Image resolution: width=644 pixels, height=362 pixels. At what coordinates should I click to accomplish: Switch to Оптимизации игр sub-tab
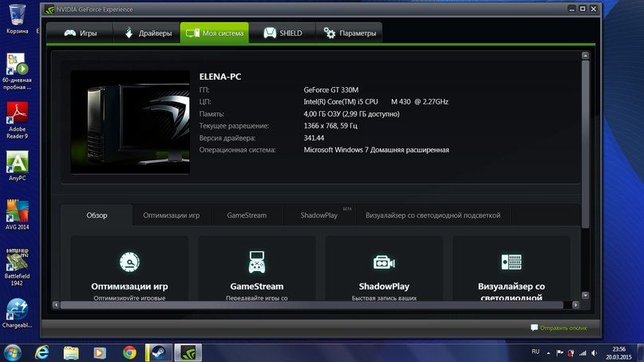coord(172,215)
